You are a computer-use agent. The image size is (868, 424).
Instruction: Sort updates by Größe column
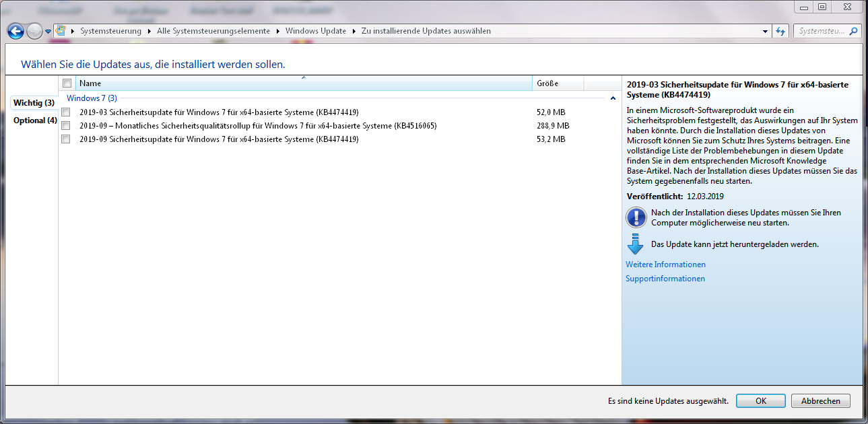(558, 83)
